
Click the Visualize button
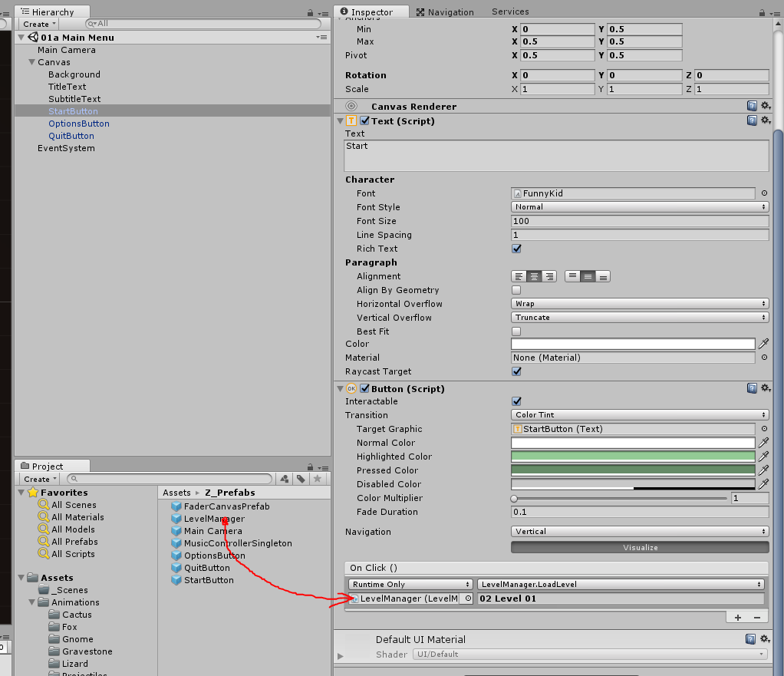639,547
